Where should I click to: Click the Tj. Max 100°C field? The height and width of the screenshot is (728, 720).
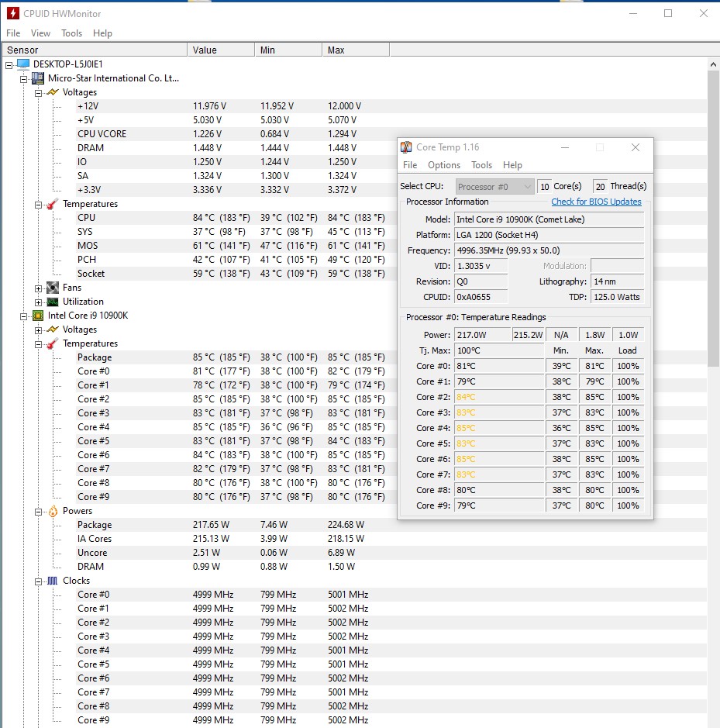pyautogui.click(x=499, y=350)
